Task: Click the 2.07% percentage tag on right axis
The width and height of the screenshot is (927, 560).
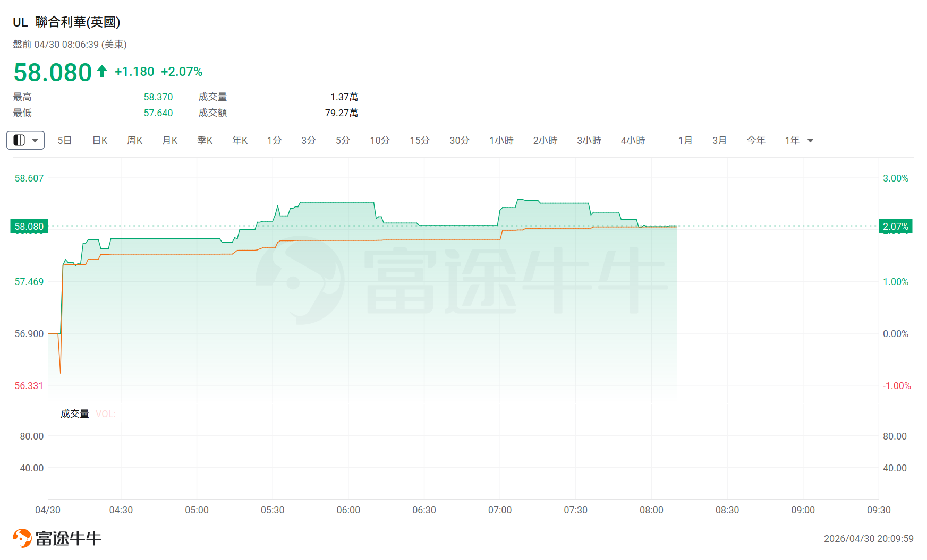Action: tap(896, 227)
